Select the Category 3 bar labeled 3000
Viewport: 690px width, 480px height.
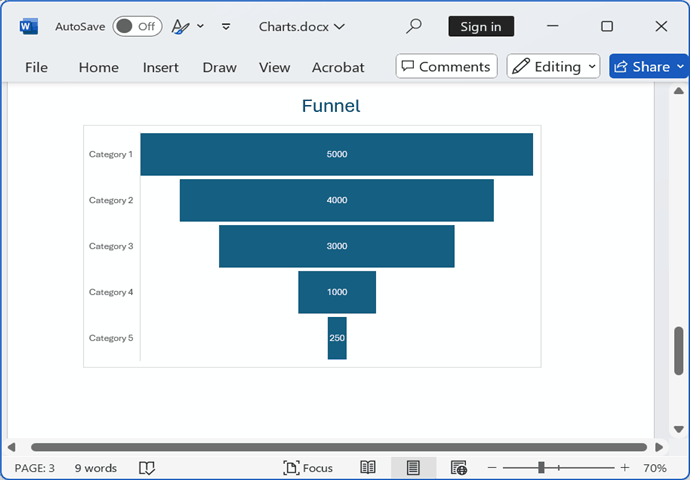click(x=337, y=246)
